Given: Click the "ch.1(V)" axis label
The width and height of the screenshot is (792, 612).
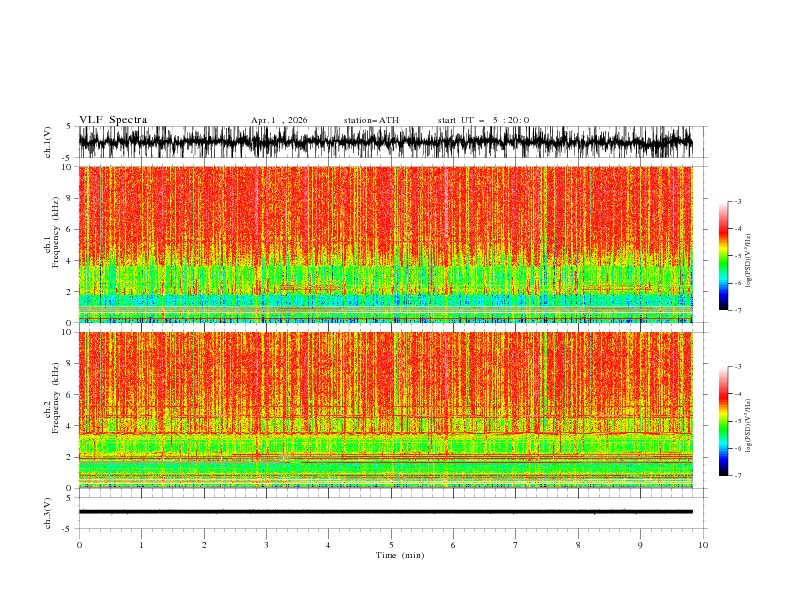Looking at the screenshot, I should click(48, 142).
